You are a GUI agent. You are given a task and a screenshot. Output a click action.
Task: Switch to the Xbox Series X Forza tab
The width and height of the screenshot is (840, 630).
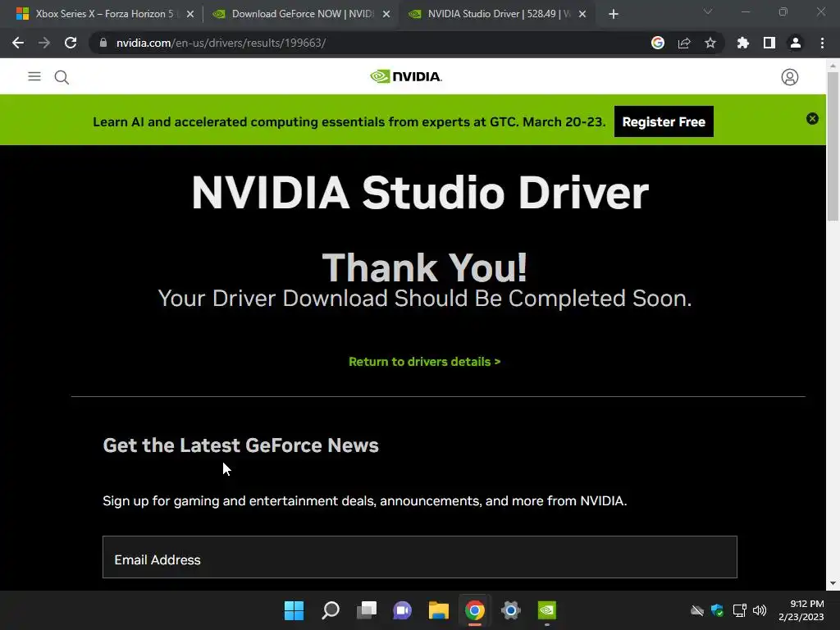point(104,14)
